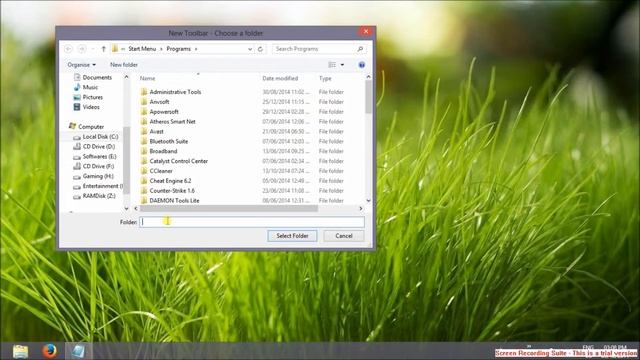Sort by the Name column header

click(x=147, y=78)
